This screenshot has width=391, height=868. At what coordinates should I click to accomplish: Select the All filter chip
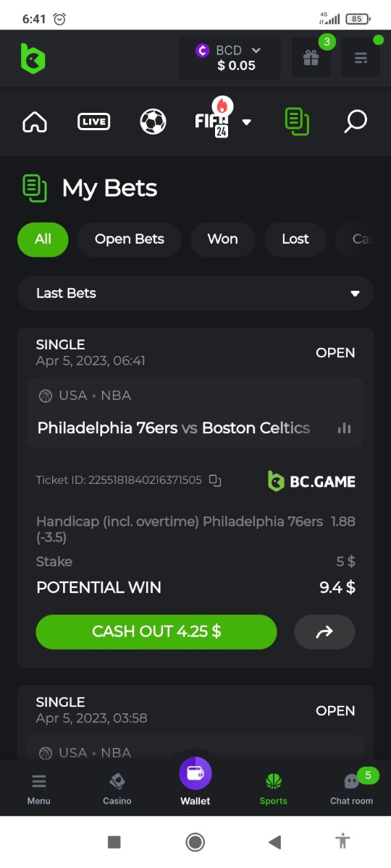[x=43, y=239]
